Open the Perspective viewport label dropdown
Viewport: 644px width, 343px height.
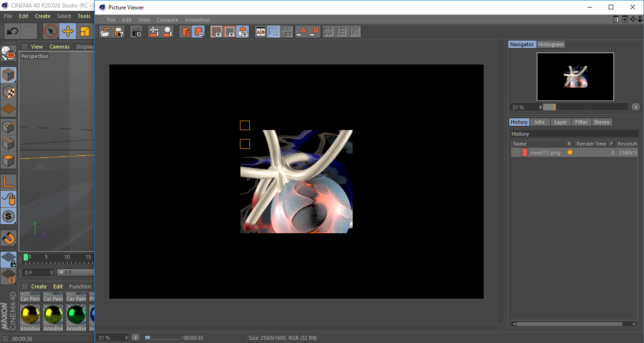[34, 56]
